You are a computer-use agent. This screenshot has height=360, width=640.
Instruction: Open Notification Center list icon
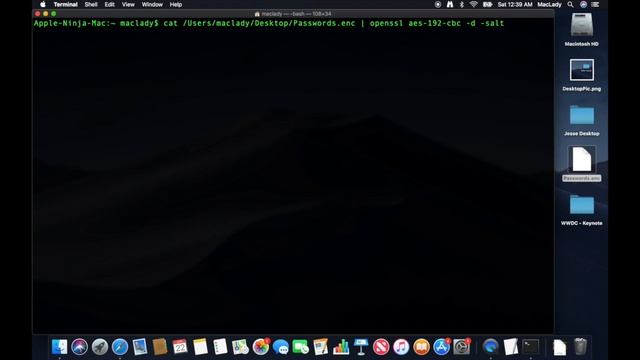coord(596,4)
